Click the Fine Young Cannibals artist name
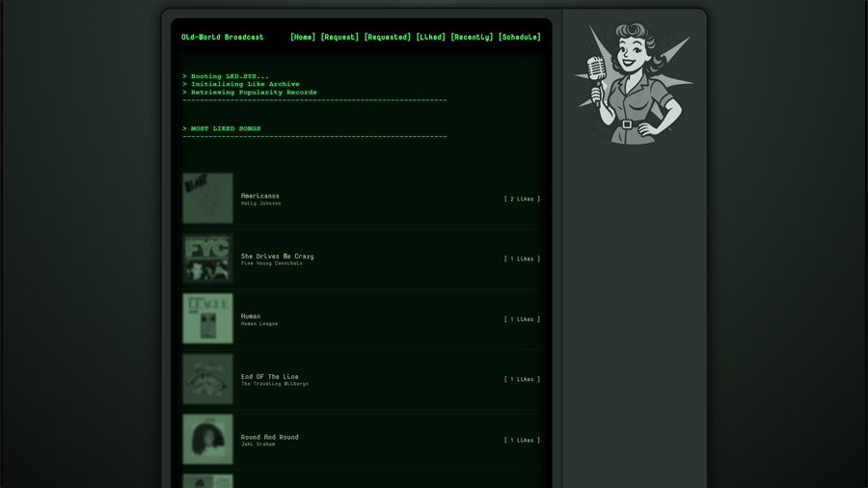This screenshot has width=868, height=488. [x=272, y=263]
